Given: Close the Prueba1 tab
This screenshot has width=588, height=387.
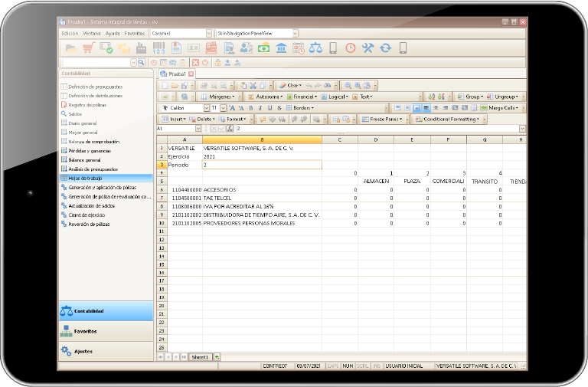Looking at the screenshot, I should point(191,74).
